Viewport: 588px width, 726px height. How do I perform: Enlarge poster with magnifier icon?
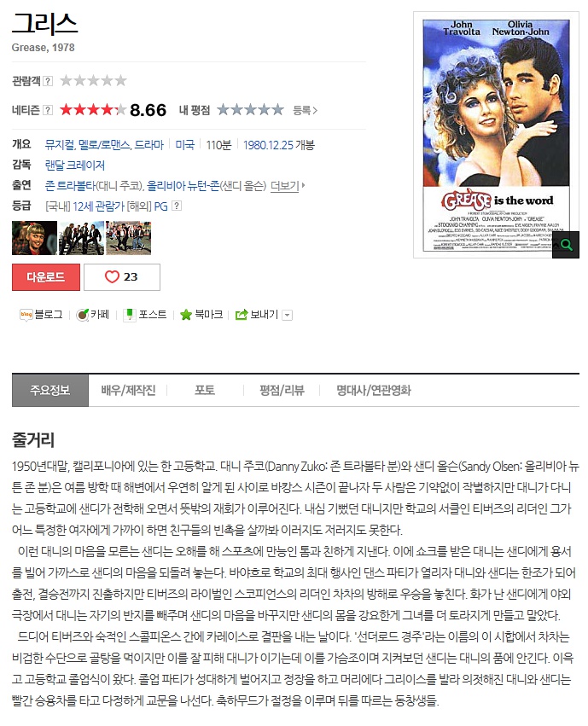pyautogui.click(x=566, y=245)
